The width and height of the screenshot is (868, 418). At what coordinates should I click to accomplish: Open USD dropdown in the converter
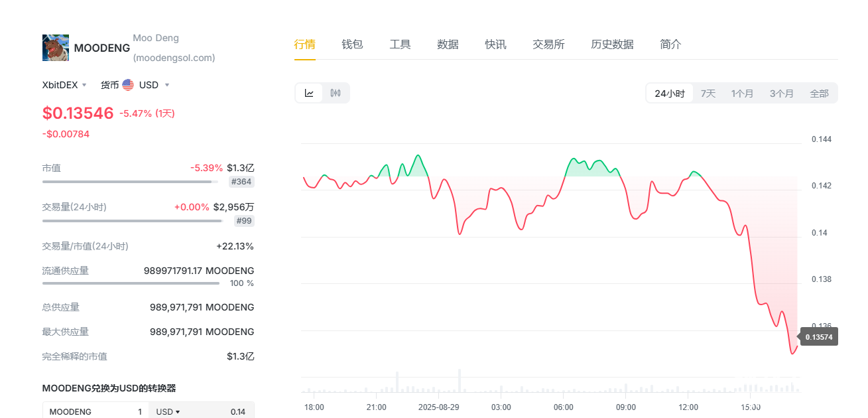[x=168, y=411]
